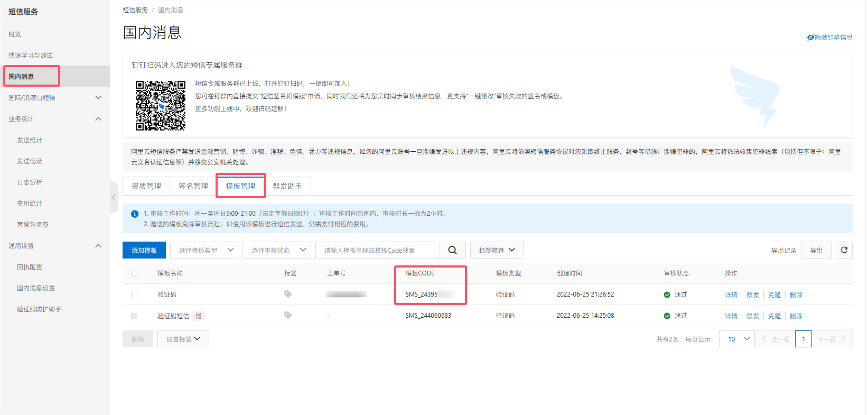868x415 pixels.
Task: Click the hide DingTalk group info eye icon
Action: click(x=810, y=38)
